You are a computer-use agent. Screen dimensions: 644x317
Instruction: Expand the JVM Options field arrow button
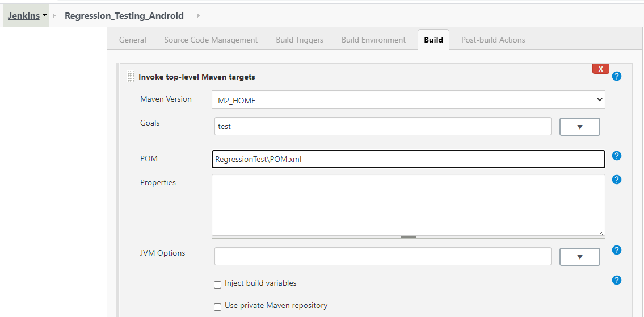click(x=579, y=257)
